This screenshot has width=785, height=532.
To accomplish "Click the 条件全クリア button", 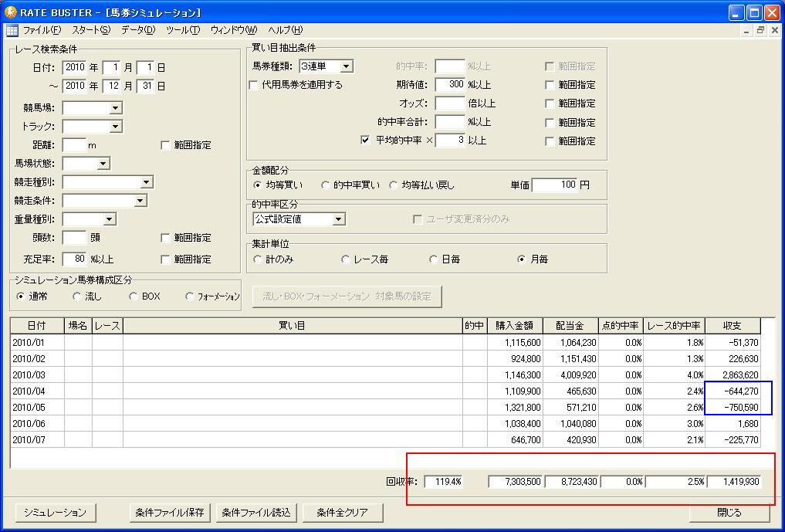I will 343,513.
